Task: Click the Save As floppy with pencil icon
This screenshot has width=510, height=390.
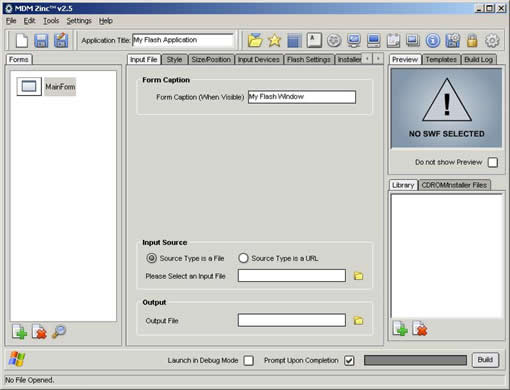Action: click(61, 40)
